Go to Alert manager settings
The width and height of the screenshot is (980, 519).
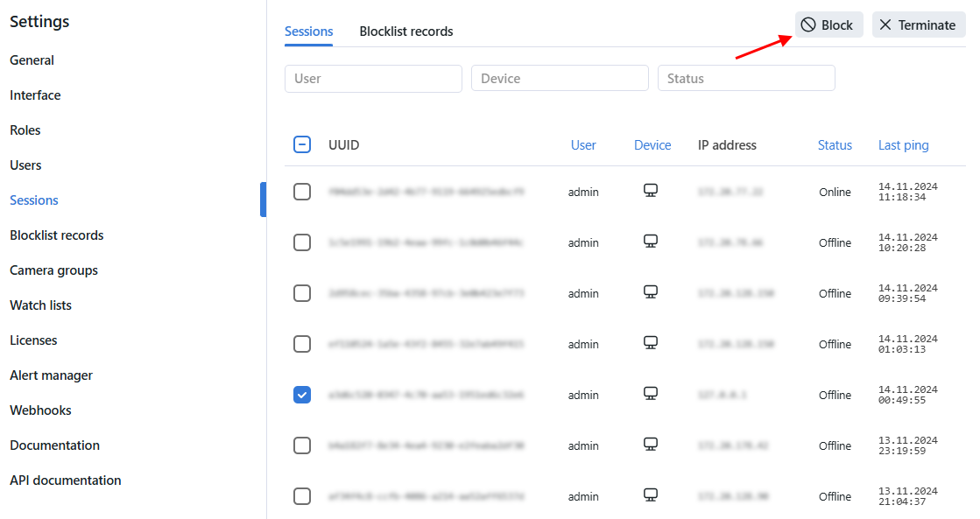[51, 375]
